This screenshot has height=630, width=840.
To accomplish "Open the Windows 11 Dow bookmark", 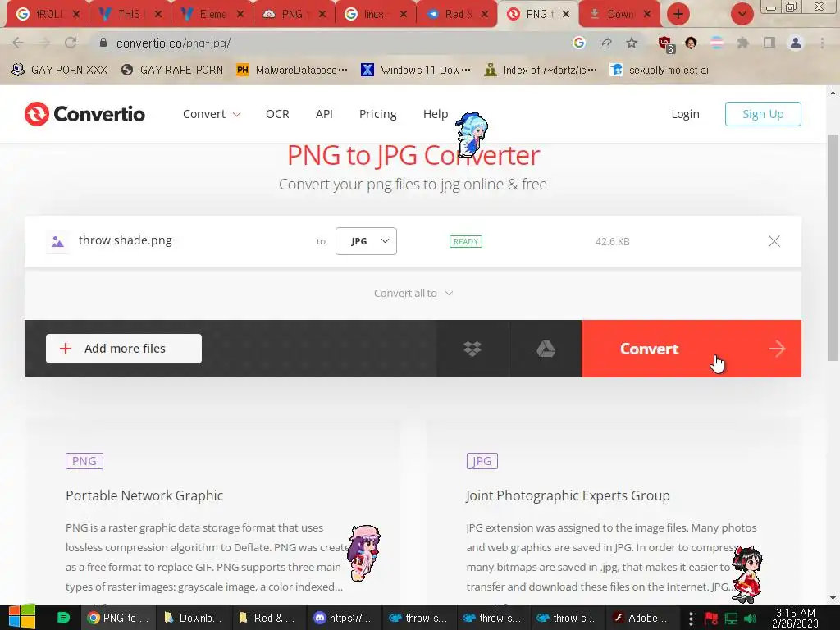I will (x=416, y=71).
